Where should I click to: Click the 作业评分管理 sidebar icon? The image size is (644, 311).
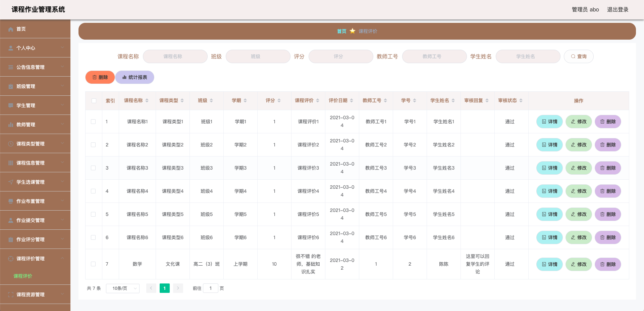coord(11,239)
